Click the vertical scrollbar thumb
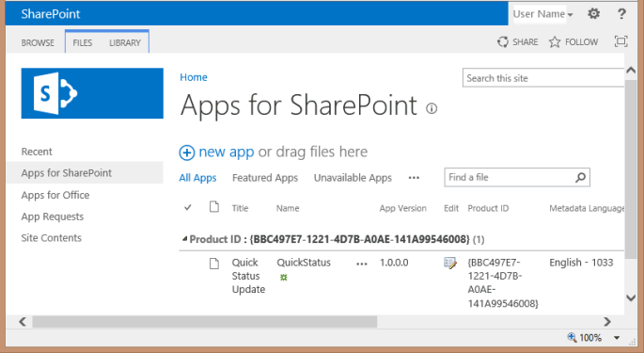The height and width of the screenshot is (353, 644). click(631, 168)
